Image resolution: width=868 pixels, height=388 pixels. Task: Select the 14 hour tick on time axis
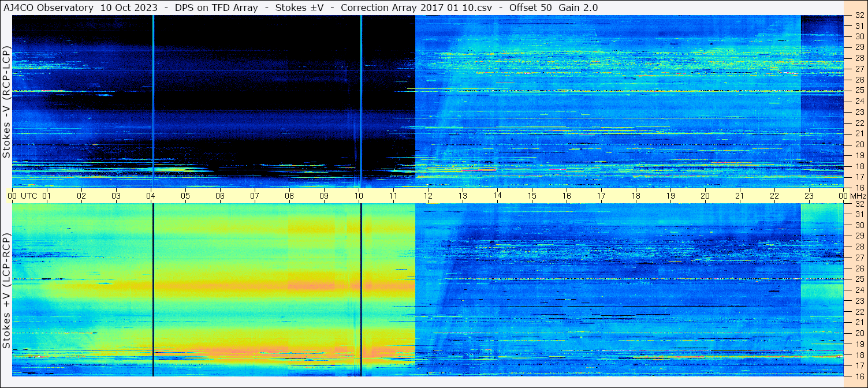497,196
